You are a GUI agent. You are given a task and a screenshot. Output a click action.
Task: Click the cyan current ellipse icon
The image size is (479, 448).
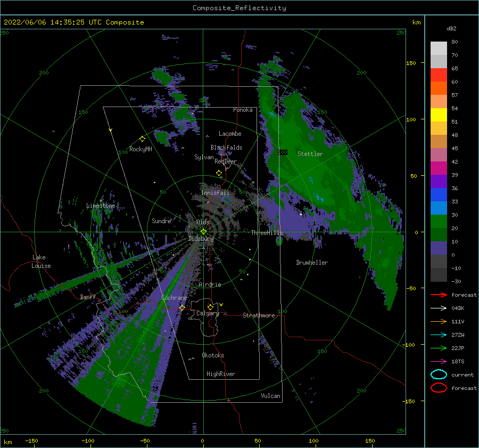[439, 374]
